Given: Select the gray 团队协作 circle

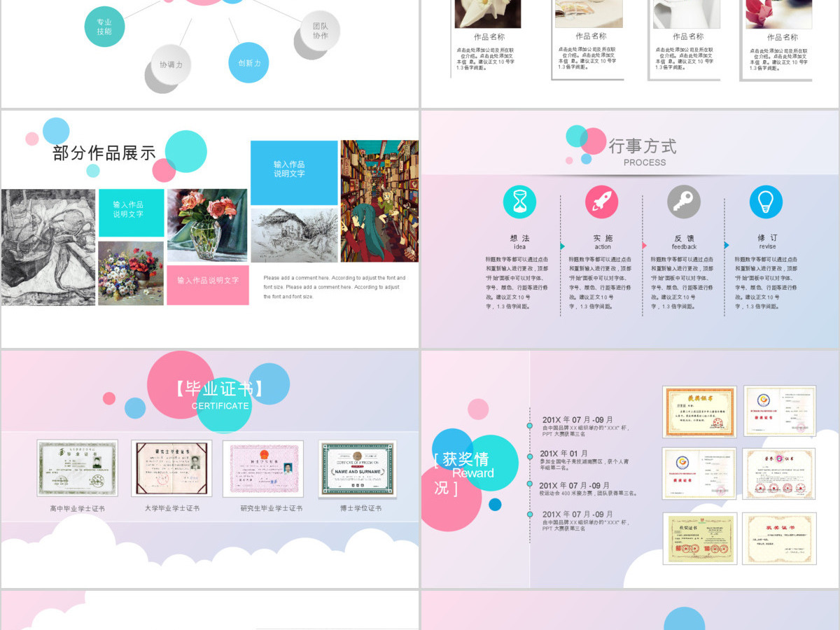Looking at the screenshot, I should [320, 31].
